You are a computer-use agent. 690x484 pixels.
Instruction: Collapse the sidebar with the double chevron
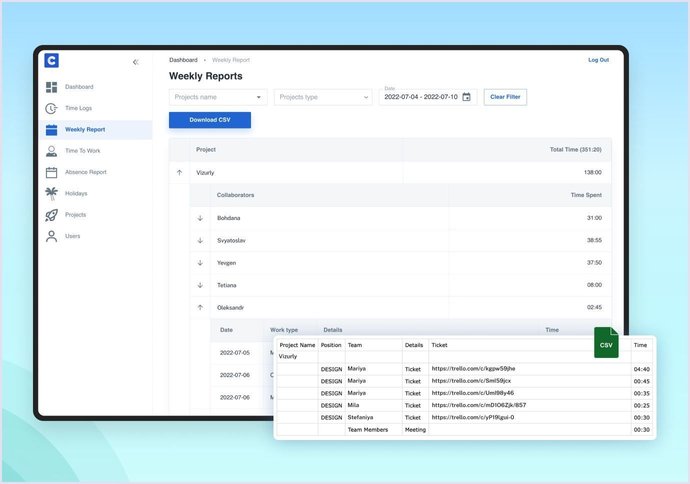tap(135, 62)
